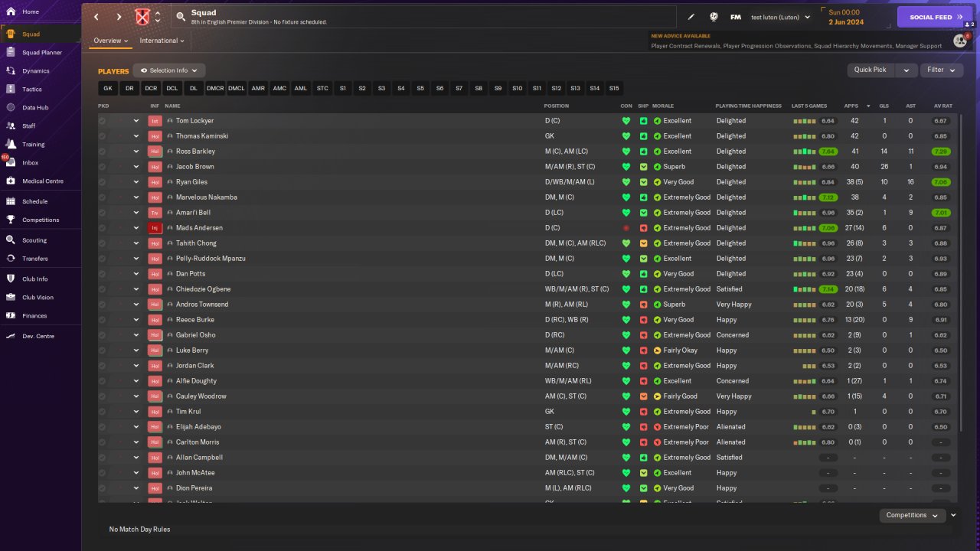
Task: Open the Dynamics section
Action: pyautogui.click(x=40, y=70)
